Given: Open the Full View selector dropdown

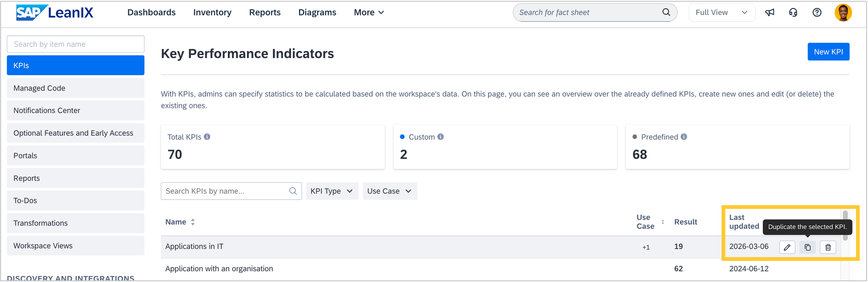Looking at the screenshot, I should (722, 13).
